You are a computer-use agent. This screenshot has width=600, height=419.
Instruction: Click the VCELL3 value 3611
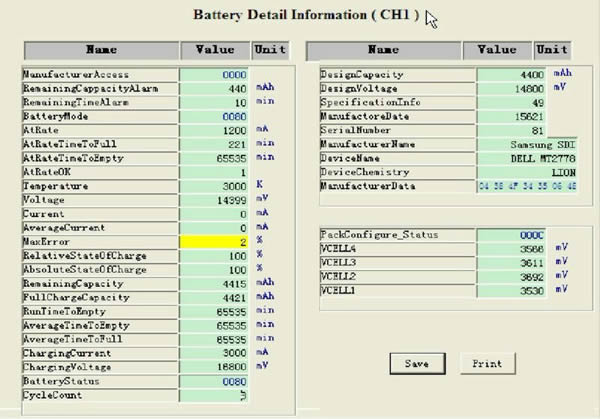click(x=511, y=263)
